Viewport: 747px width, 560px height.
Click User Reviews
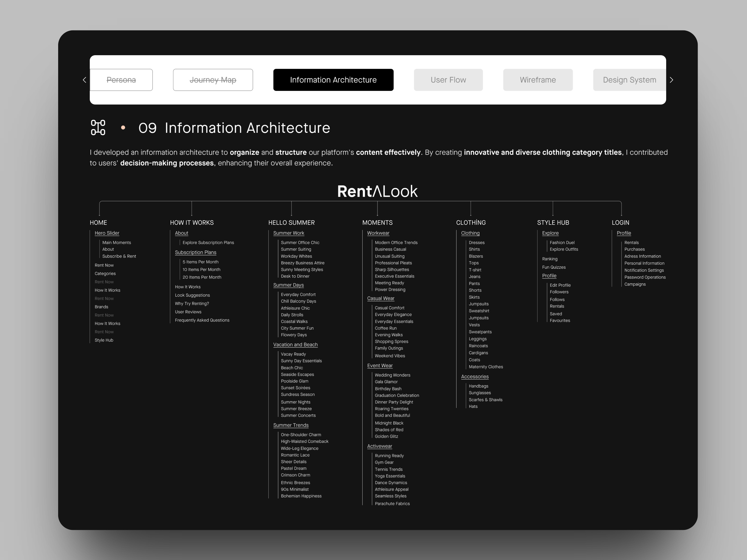click(x=188, y=312)
